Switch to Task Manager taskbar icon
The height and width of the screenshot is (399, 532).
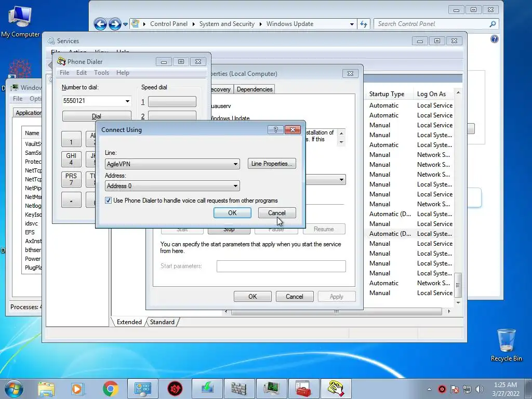click(271, 389)
